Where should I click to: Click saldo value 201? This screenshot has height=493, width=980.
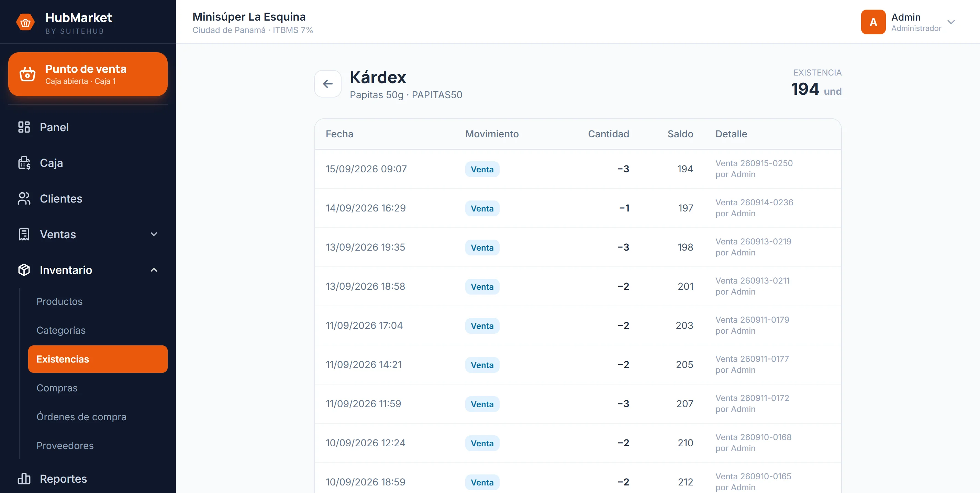coord(685,286)
